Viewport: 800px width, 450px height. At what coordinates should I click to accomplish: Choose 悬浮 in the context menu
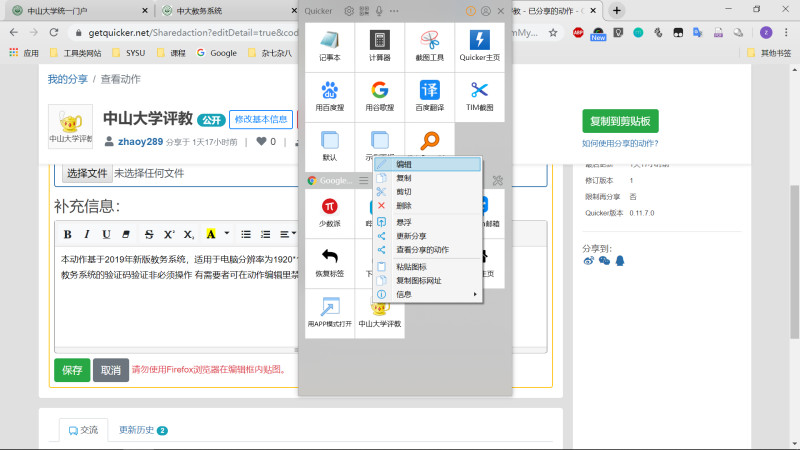tap(428, 222)
